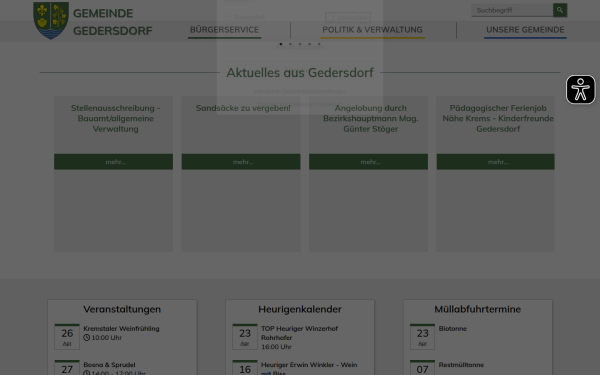The image size is (600, 375).
Task: Open Heuriger Erwin Winkler entry
Action: point(309,368)
